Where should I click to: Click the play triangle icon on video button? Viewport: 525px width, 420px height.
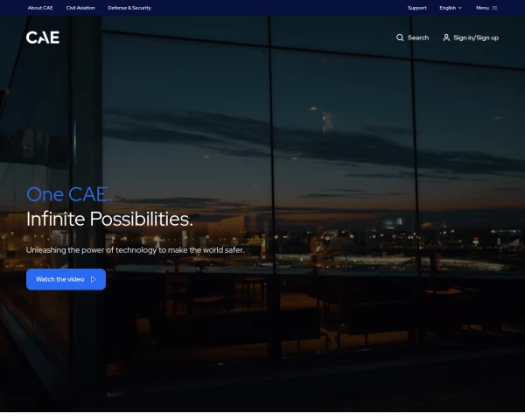[x=94, y=279]
